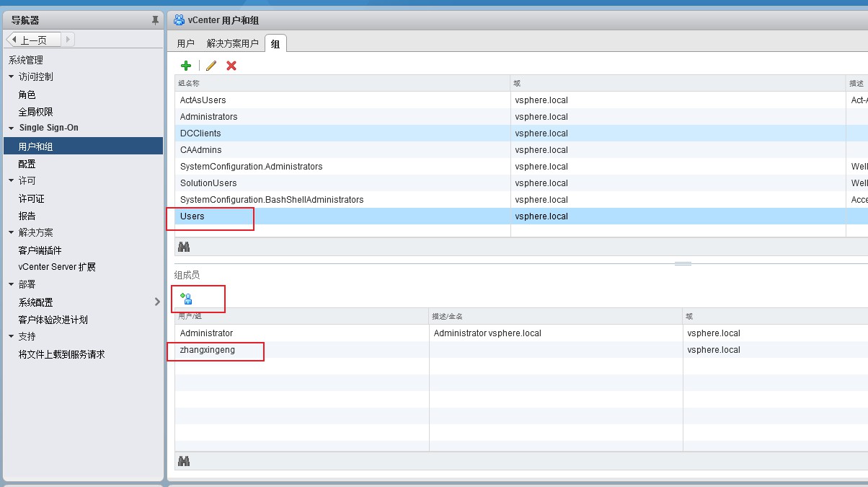Screen dimensions: 868x487
Task: Open 报告 in the navigator
Action: 27,216
